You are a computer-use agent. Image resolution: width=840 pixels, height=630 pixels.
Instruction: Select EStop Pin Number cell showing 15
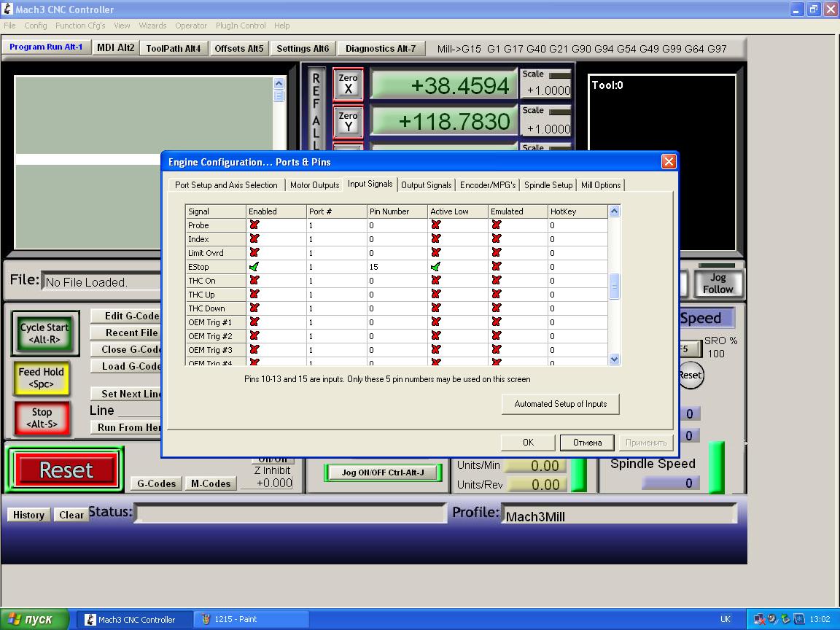tap(397, 267)
